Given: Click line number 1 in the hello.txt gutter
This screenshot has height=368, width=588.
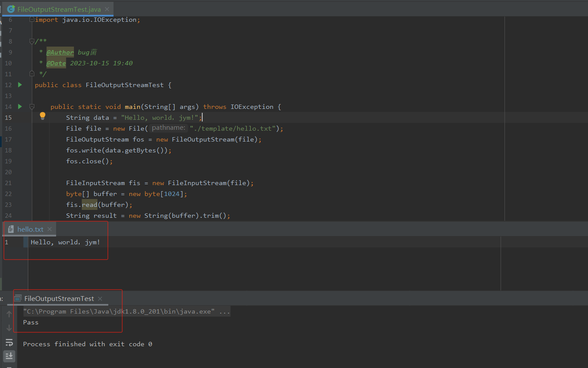Looking at the screenshot, I should (x=7, y=242).
